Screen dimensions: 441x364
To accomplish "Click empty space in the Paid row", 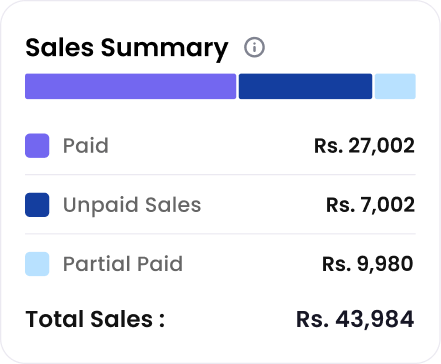I will pos(210,146).
